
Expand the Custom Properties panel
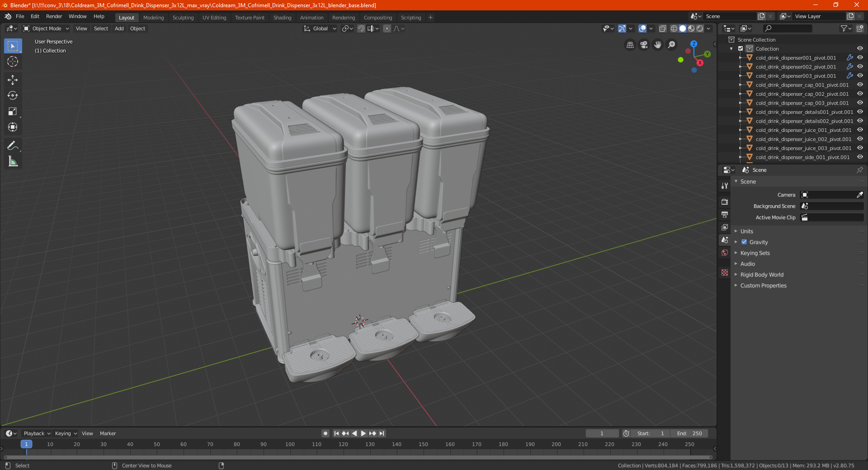[763, 285]
